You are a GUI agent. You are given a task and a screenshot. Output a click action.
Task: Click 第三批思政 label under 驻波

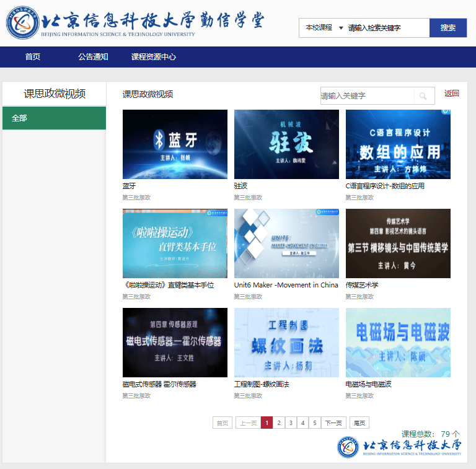[x=248, y=198]
